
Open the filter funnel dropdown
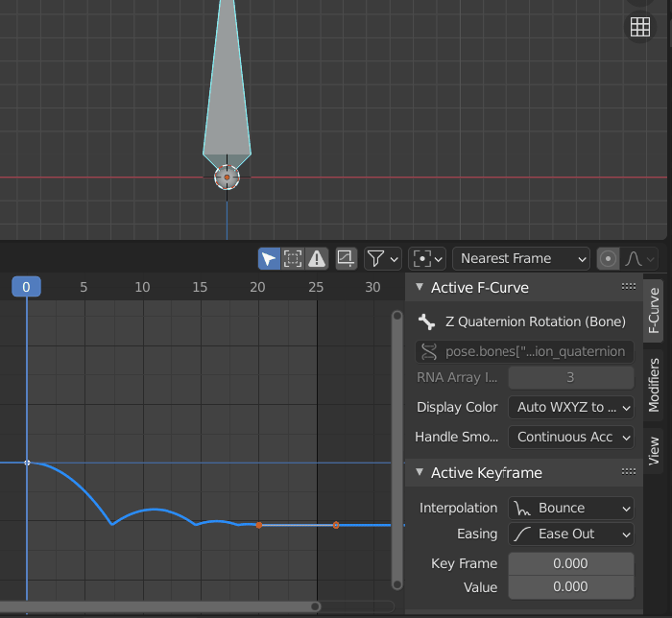[x=383, y=259]
